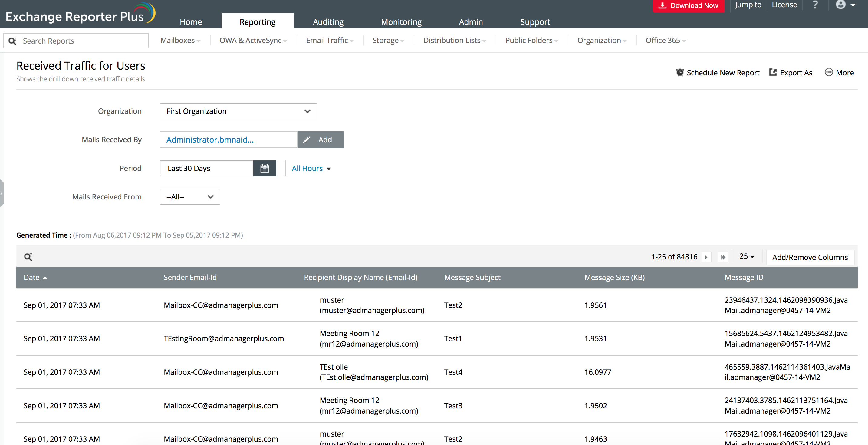Switch to the Auditing tab
This screenshot has width=868, height=445.
click(328, 22)
